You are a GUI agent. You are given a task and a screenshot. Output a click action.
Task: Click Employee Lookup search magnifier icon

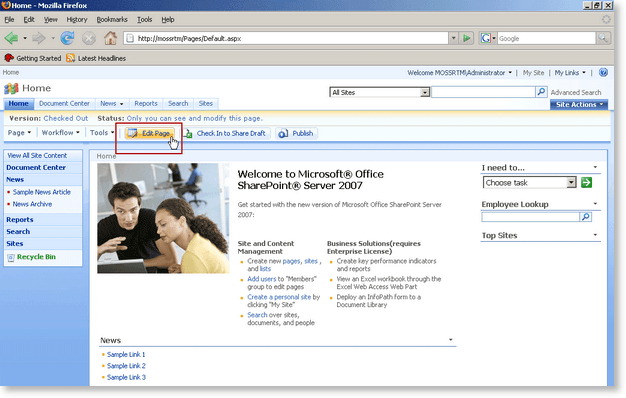(x=586, y=217)
